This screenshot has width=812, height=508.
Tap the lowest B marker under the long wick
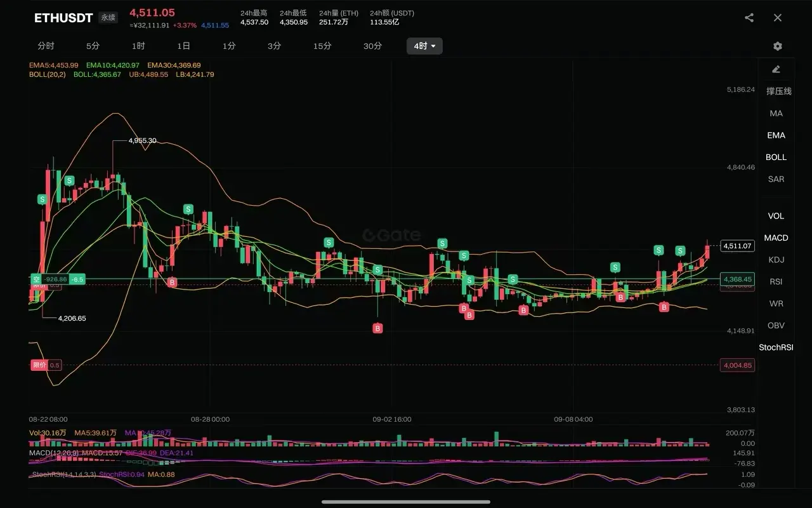377,328
